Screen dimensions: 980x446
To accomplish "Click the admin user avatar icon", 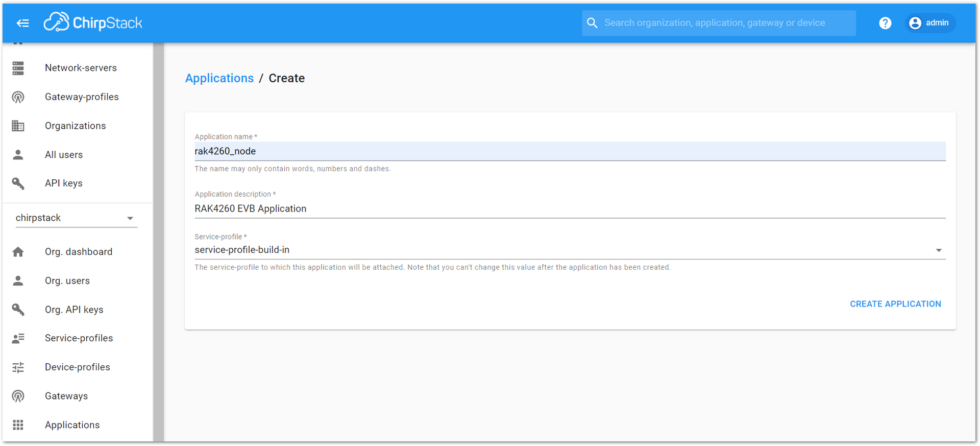I will click(915, 23).
